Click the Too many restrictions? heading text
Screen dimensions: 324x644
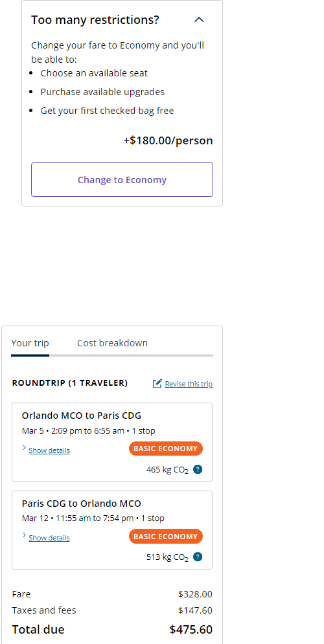click(95, 19)
